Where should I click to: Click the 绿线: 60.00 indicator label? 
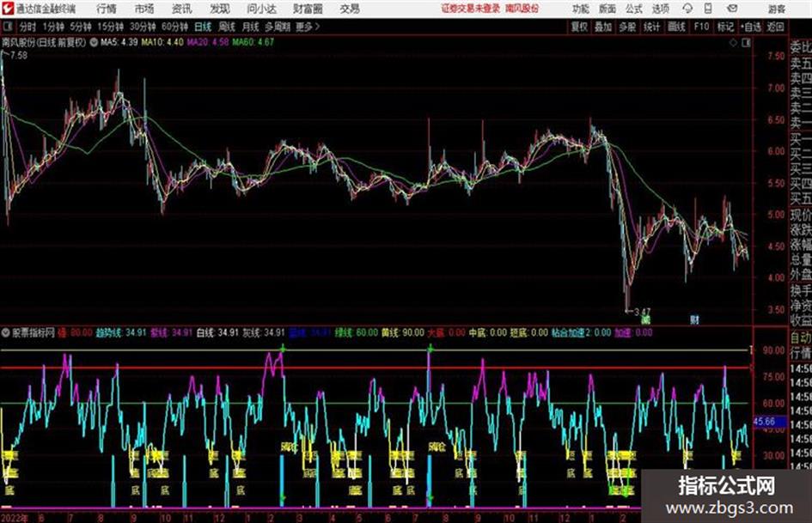pos(357,332)
